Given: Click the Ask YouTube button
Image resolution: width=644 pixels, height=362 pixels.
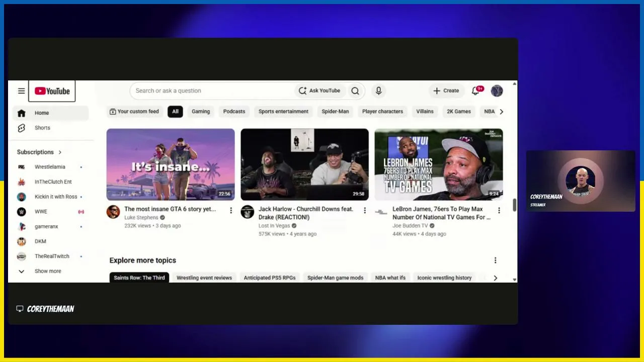Looking at the screenshot, I should pyautogui.click(x=319, y=91).
